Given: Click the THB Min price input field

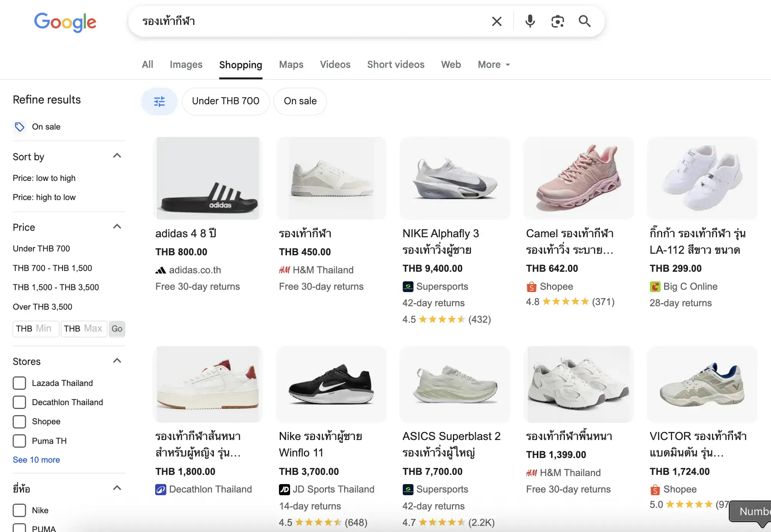Looking at the screenshot, I should [36, 328].
